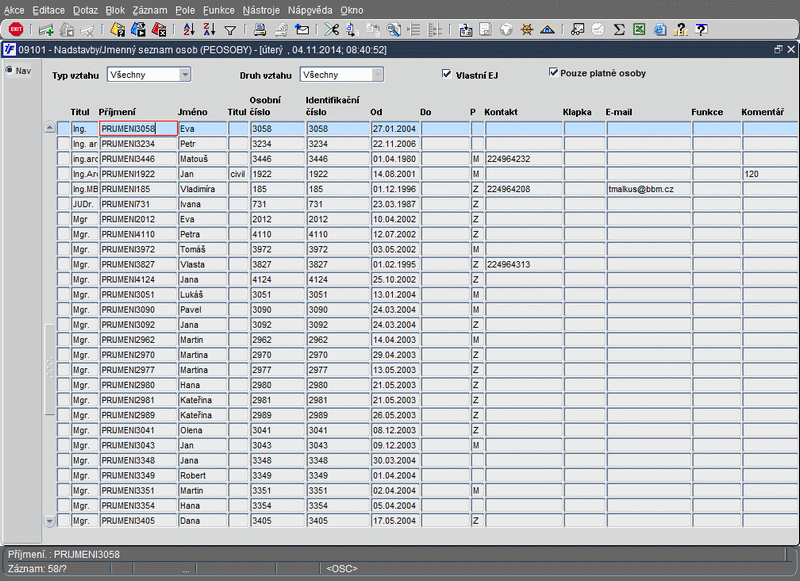Click contact number 224964232
The height and width of the screenshot is (581, 800).
524,159
